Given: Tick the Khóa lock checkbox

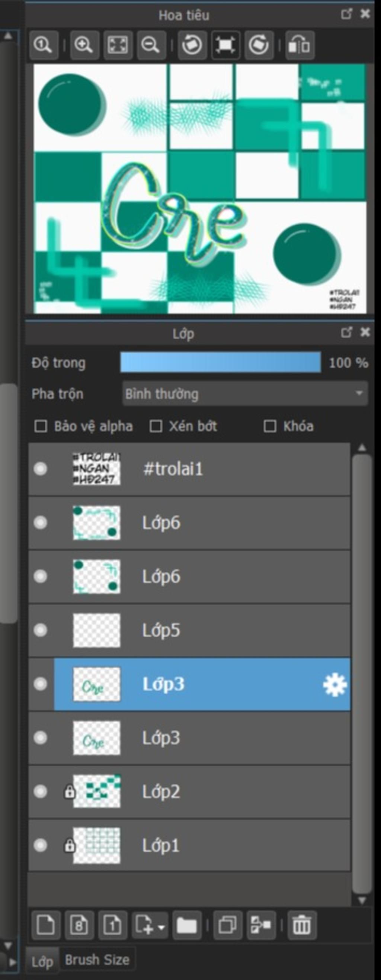Looking at the screenshot, I should click(270, 426).
